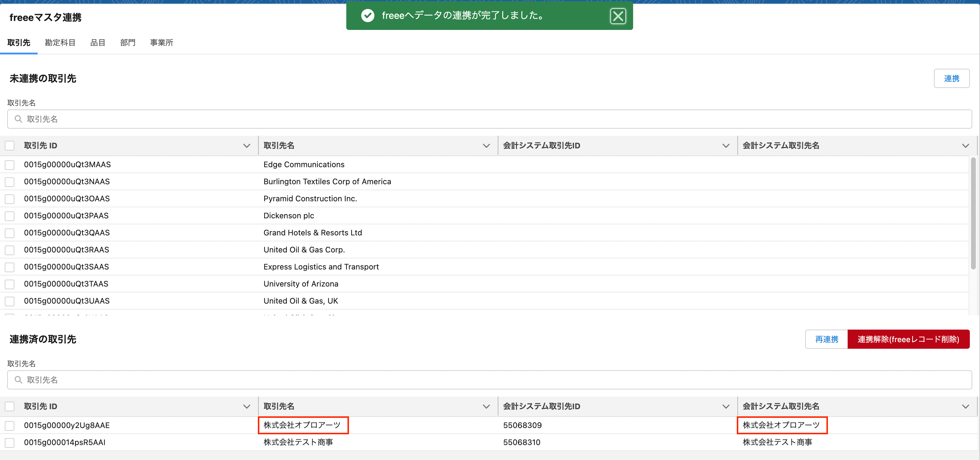Check the University of Arizona row

10,284
